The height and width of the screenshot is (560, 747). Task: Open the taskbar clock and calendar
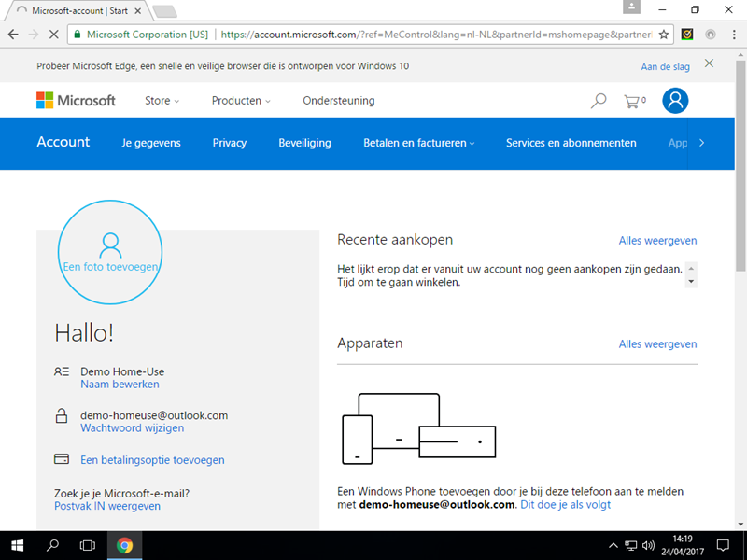(x=683, y=545)
